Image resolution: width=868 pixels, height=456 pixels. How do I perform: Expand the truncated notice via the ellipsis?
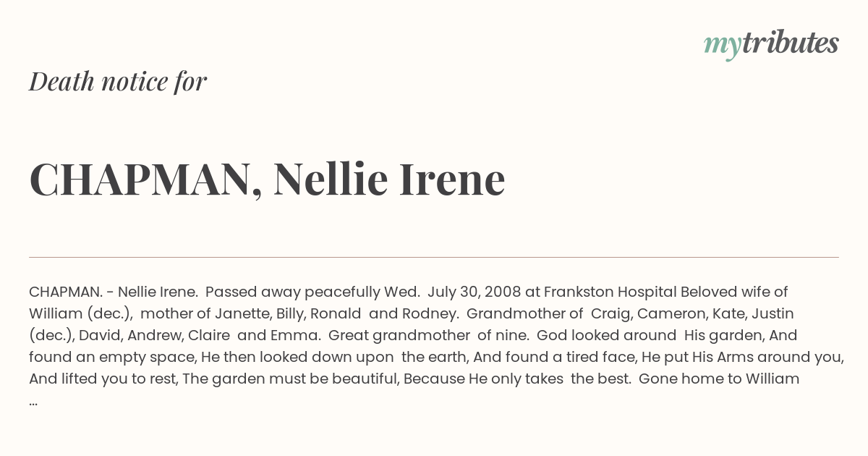tap(33, 400)
